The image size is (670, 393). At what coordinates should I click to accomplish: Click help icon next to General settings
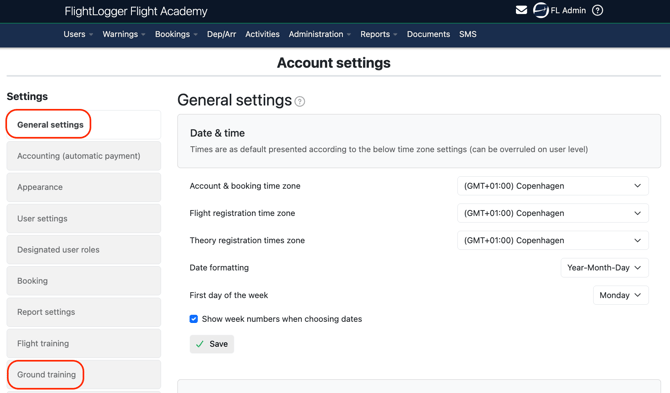[300, 102]
